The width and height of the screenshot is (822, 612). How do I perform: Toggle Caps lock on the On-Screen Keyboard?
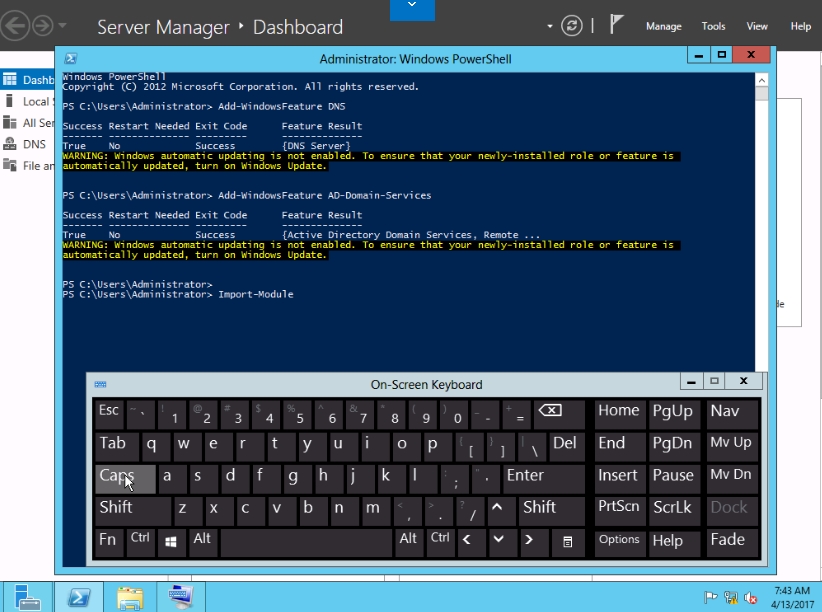125,478
